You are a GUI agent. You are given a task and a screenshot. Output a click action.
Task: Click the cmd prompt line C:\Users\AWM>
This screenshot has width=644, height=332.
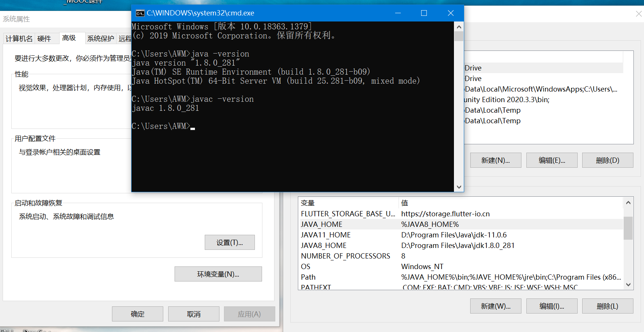click(161, 126)
